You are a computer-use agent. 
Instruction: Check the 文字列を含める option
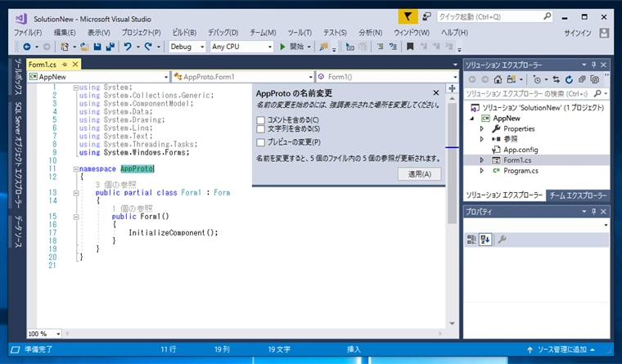point(260,128)
